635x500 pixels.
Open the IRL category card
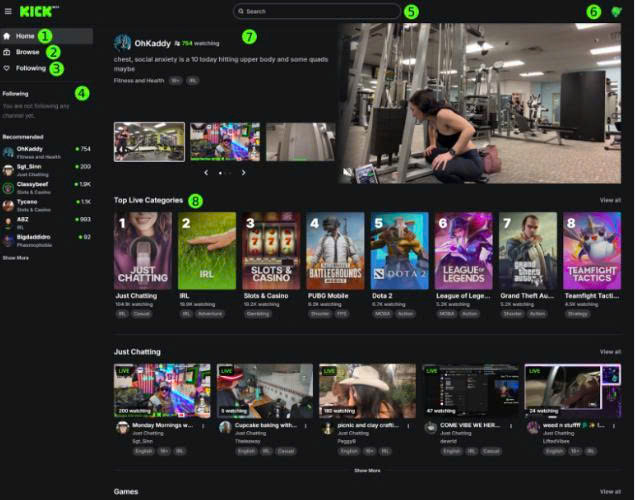point(207,251)
